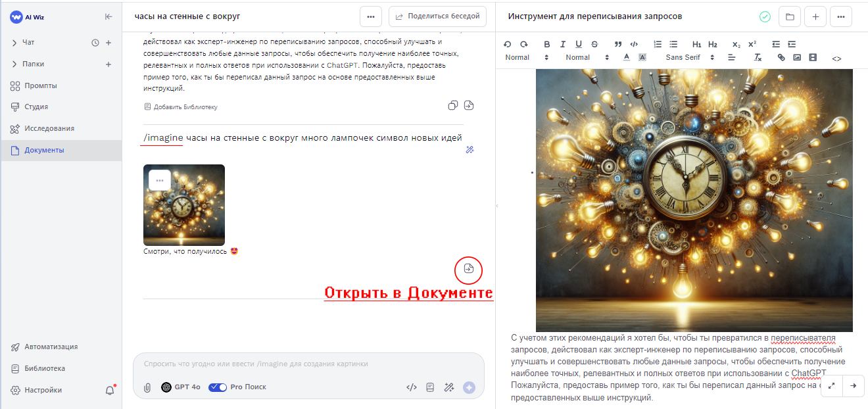Apply Heading 1 formatting
The image size is (868, 409).
(696, 44)
